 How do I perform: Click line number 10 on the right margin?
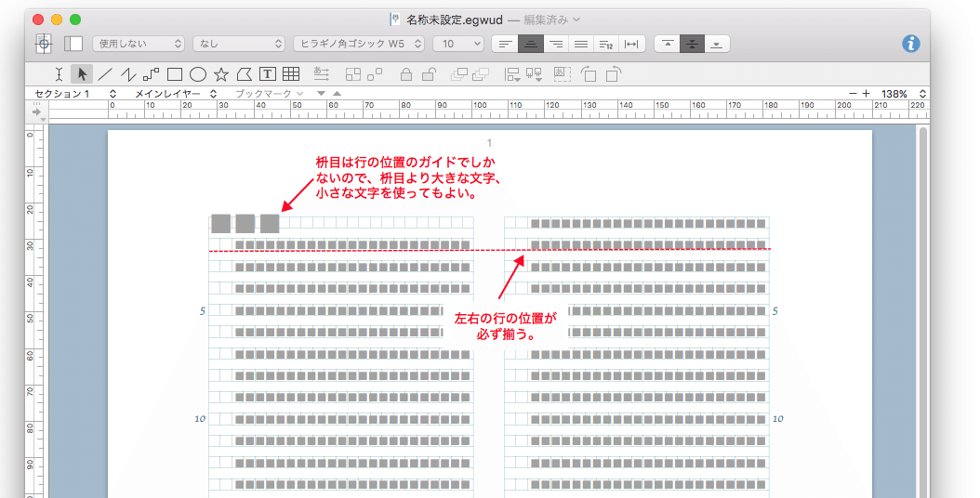(x=777, y=419)
